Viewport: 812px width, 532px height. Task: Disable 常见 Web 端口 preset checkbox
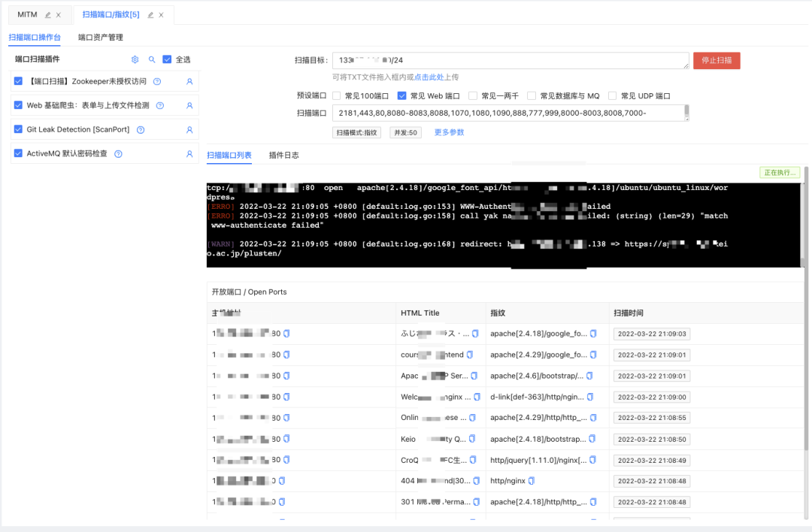point(401,95)
